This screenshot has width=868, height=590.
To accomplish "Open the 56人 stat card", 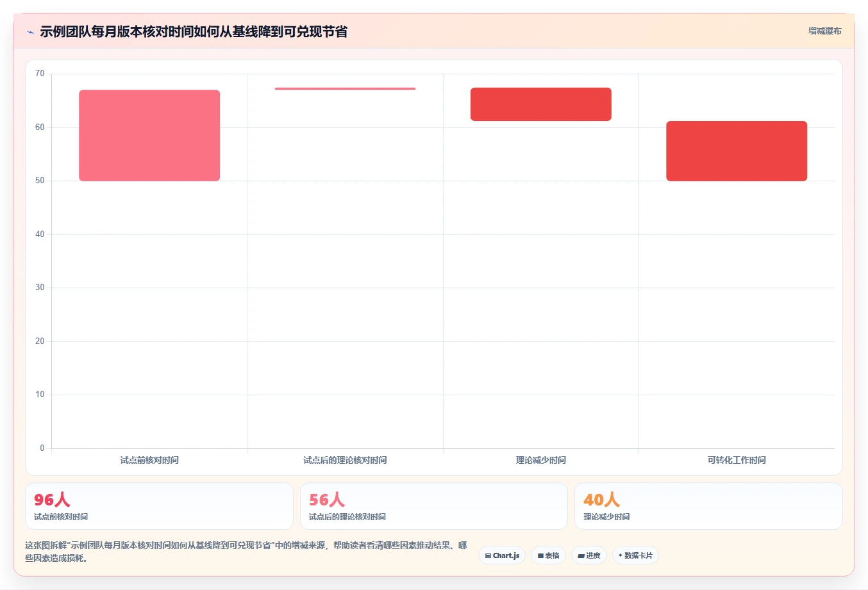I will pyautogui.click(x=434, y=506).
